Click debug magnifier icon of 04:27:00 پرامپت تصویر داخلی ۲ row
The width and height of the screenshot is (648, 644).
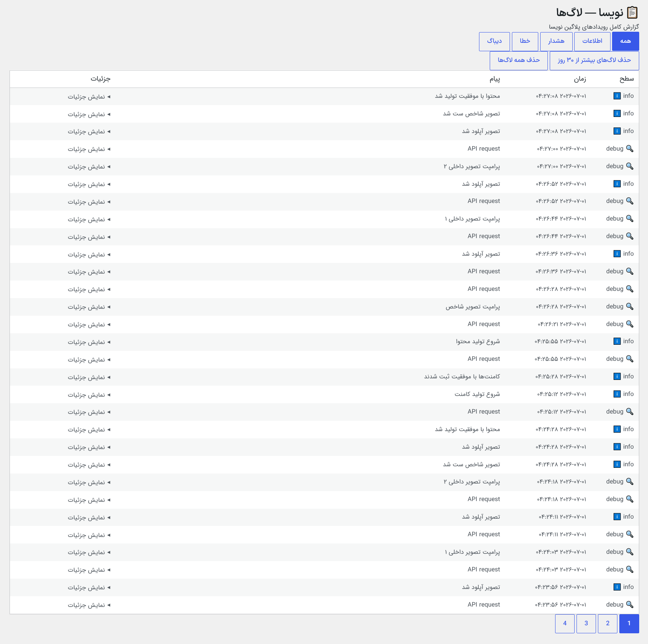pos(630,166)
